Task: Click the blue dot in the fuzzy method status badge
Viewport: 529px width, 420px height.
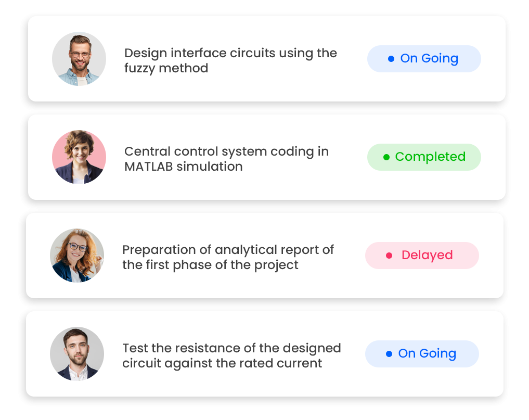Action: 391,59
